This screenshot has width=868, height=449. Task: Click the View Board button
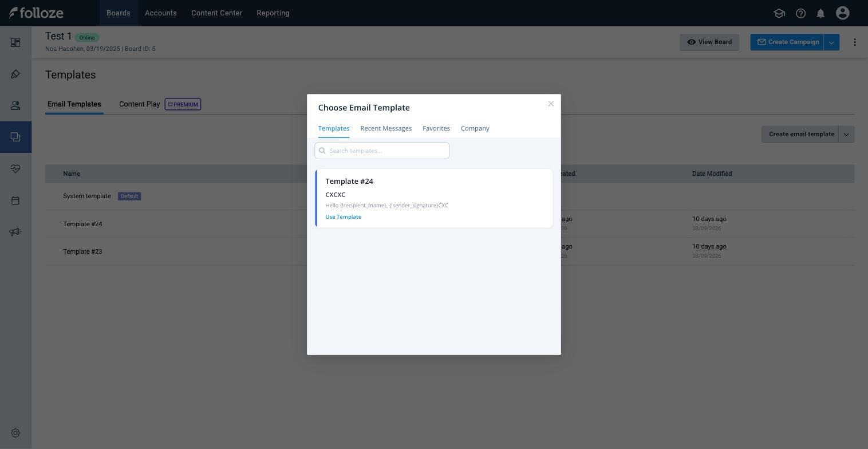coord(709,42)
